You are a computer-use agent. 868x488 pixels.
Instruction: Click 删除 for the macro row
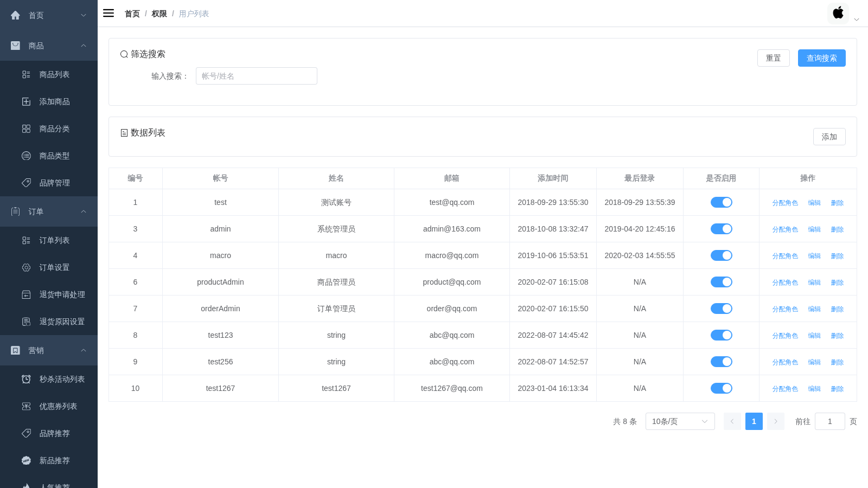point(837,256)
